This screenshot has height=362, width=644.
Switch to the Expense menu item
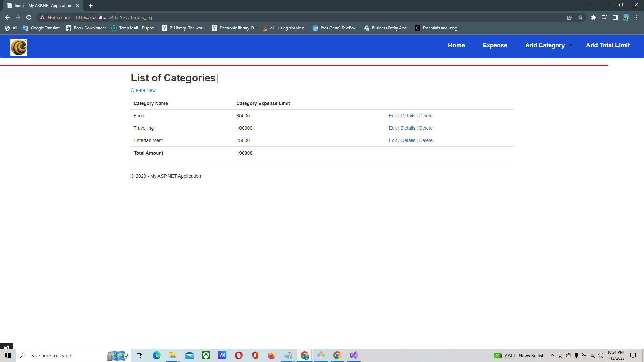[x=495, y=45]
